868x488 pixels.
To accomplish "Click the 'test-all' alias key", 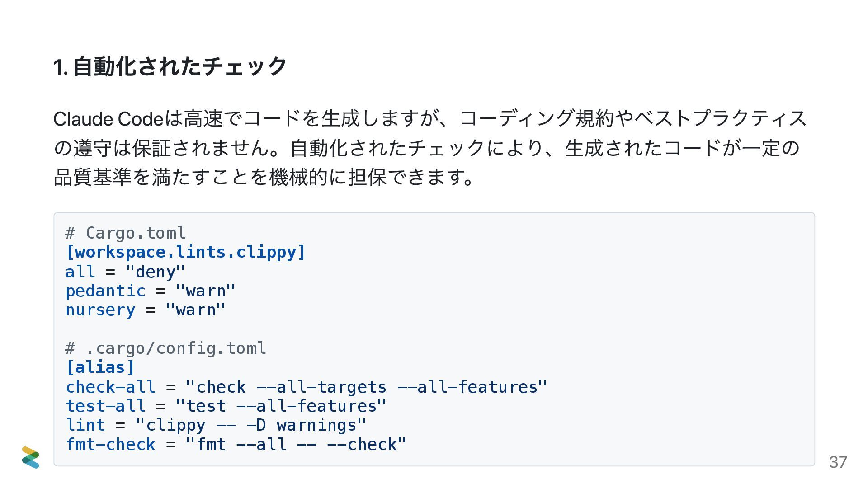I will coord(105,406).
